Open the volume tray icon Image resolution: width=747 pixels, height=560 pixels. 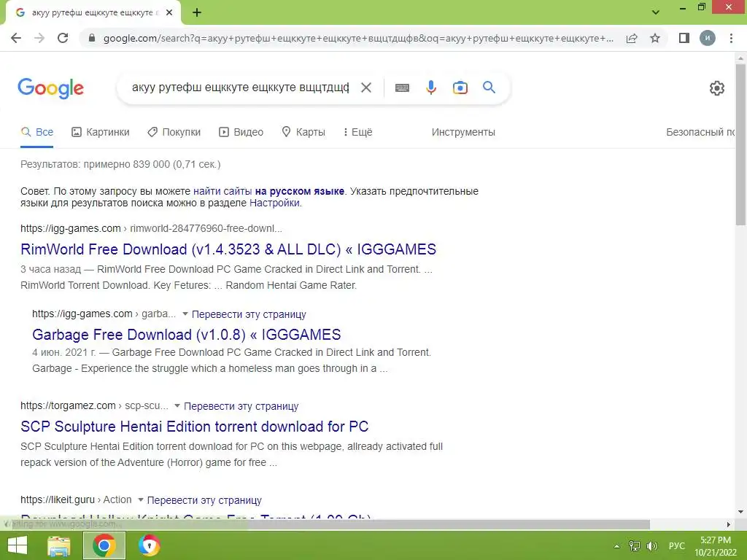652,546
